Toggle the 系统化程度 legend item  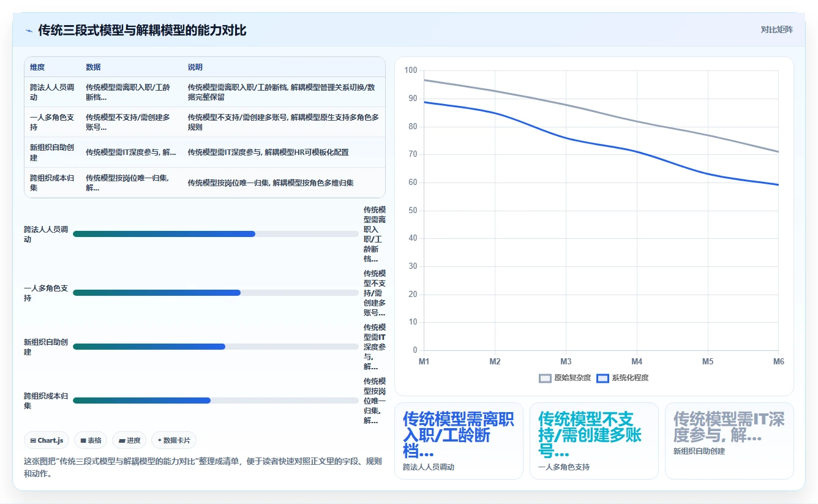pyautogui.click(x=622, y=378)
